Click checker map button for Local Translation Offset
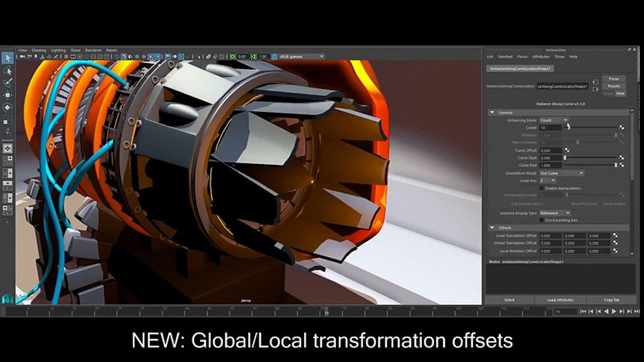The width and height of the screenshot is (644, 362). (615, 235)
